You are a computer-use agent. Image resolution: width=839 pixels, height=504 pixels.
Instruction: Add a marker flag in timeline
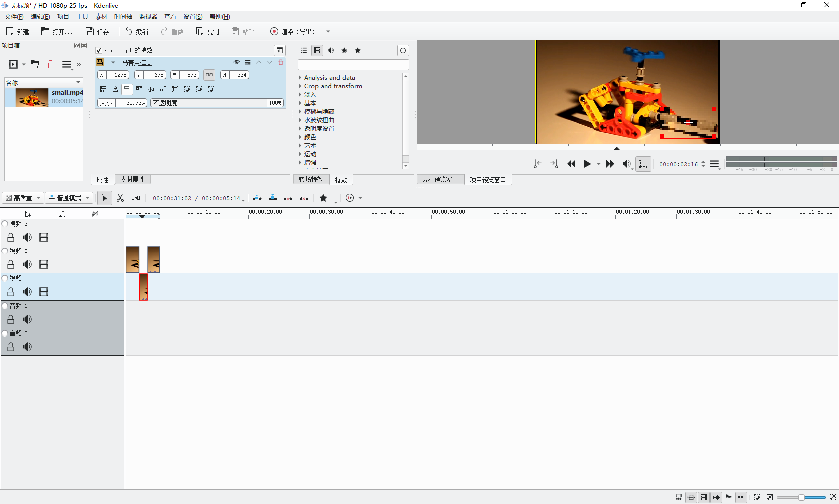coord(729,497)
